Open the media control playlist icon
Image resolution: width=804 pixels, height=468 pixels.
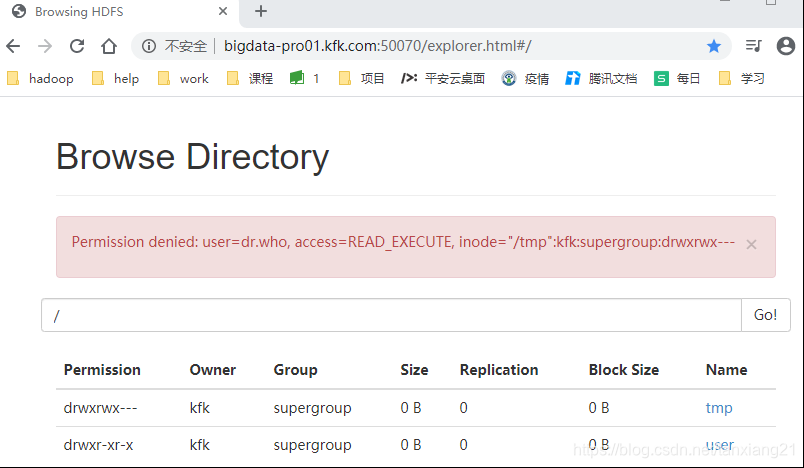point(753,46)
